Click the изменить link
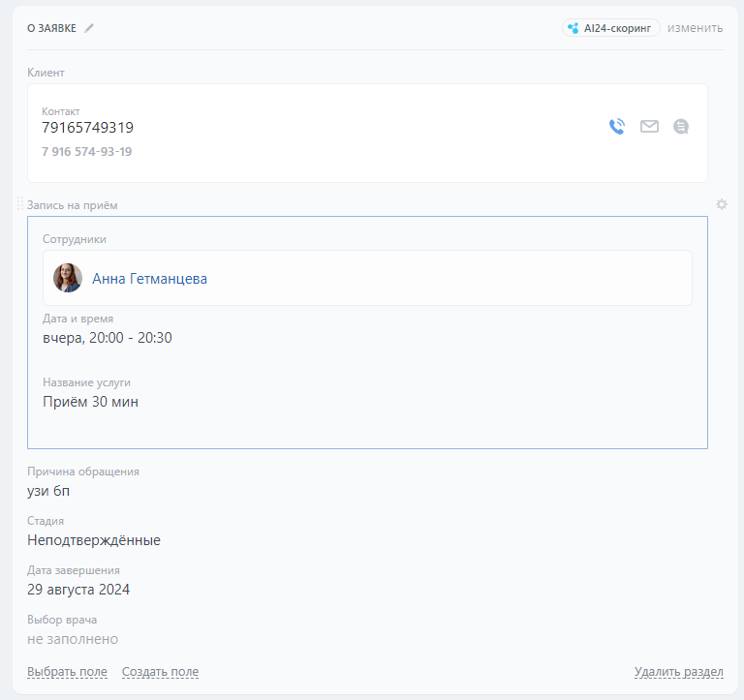744x700 pixels. 695,28
